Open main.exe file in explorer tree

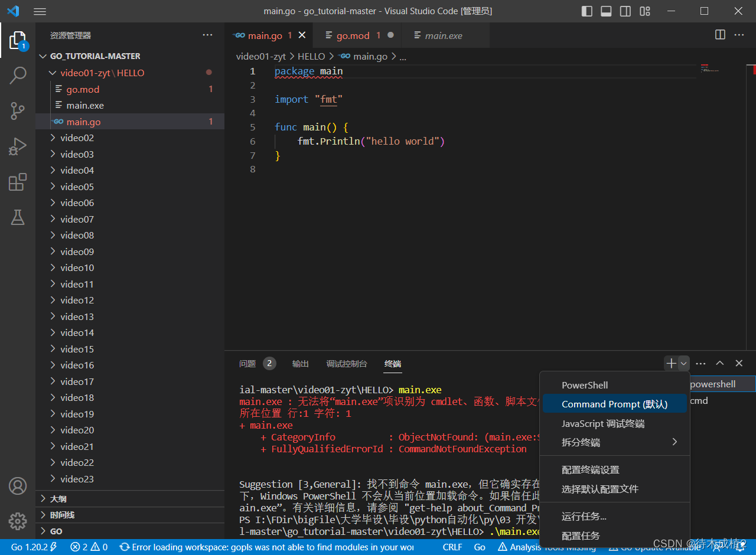click(130, 105)
